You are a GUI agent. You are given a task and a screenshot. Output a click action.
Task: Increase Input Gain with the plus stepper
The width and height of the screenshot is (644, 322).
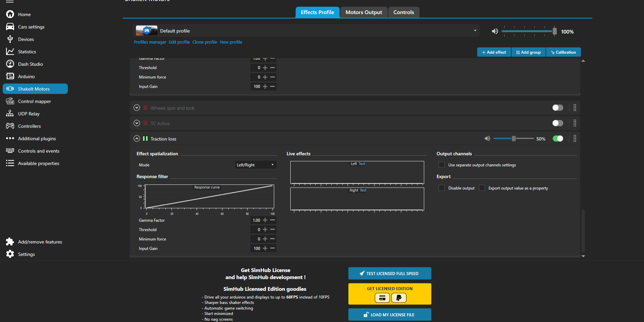pyautogui.click(x=265, y=248)
